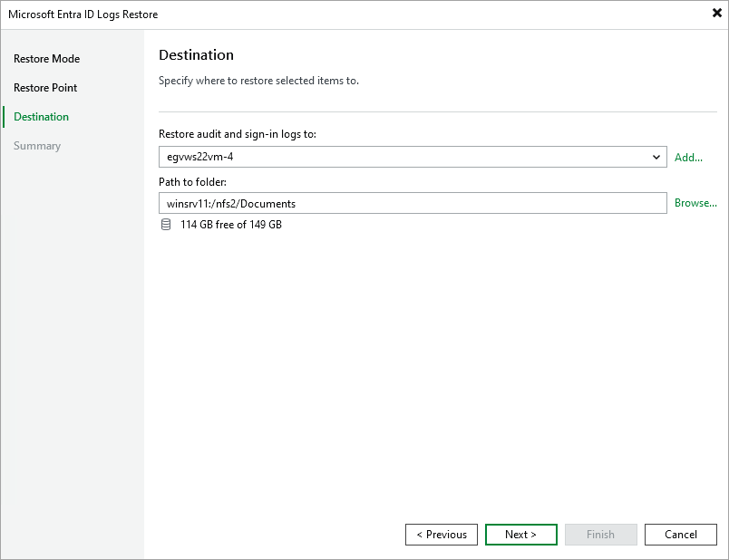Select the Destination step in the sidebar

40,116
